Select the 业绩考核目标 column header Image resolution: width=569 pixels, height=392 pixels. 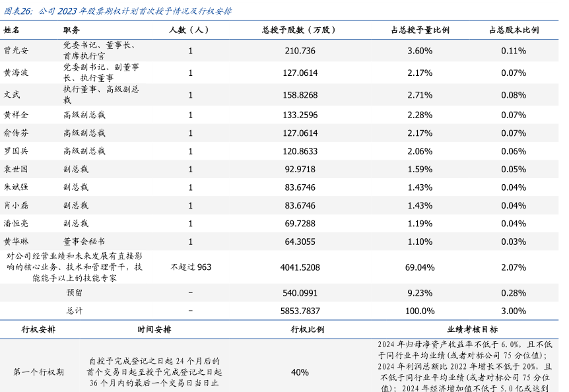click(472, 329)
